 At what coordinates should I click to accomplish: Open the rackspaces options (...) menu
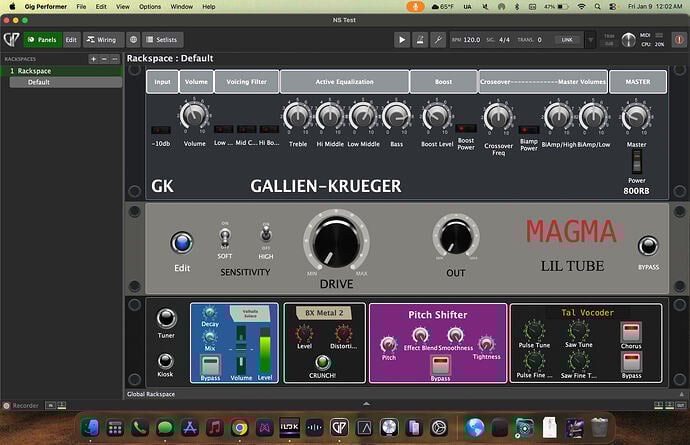tap(115, 59)
